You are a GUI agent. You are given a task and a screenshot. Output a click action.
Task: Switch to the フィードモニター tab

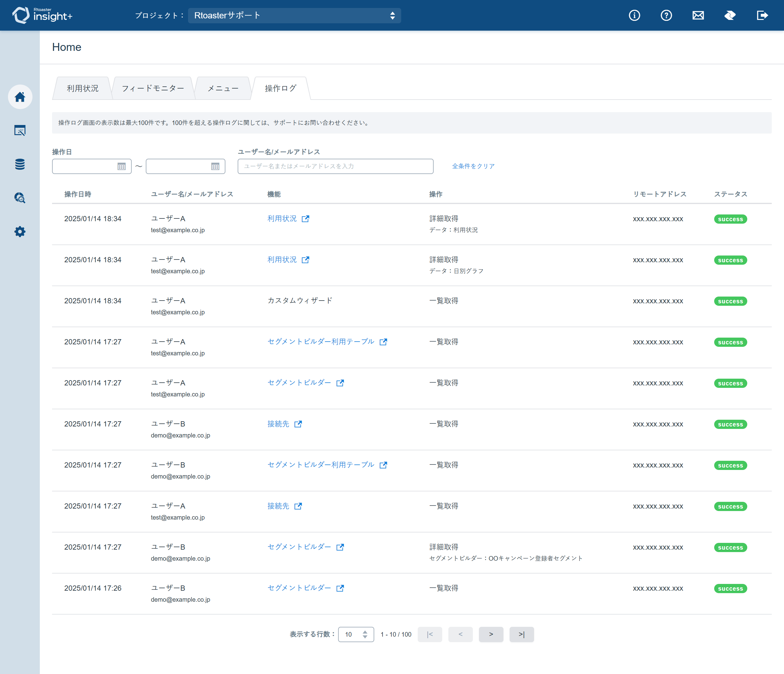[153, 88]
